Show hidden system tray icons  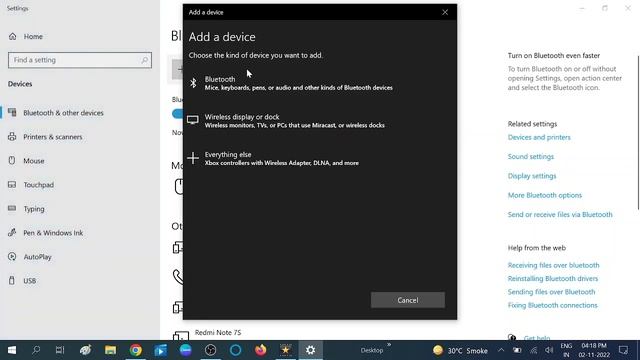pos(501,350)
